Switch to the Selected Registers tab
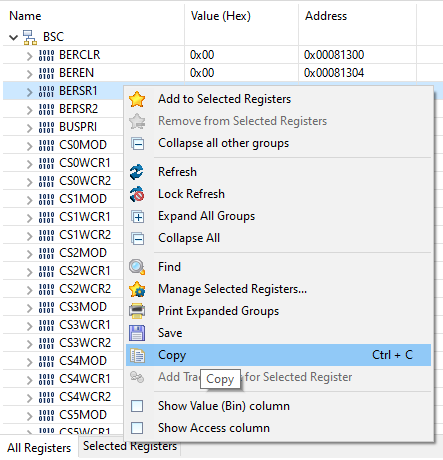 (x=130, y=446)
